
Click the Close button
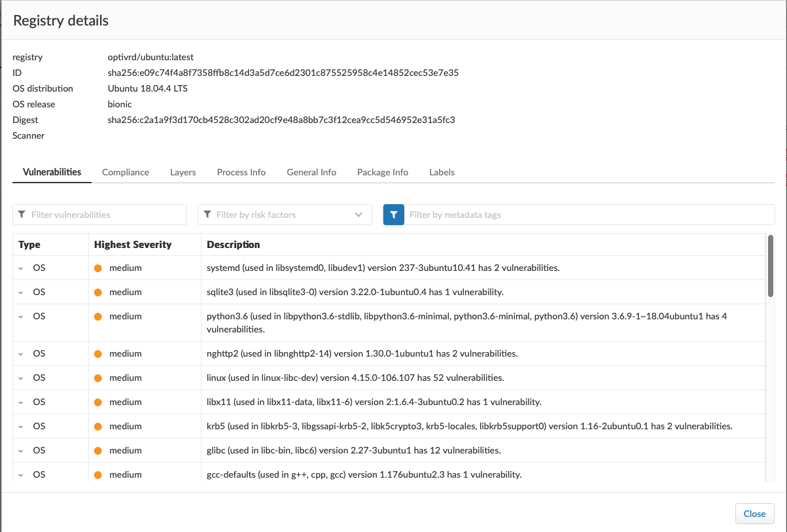tap(754, 514)
